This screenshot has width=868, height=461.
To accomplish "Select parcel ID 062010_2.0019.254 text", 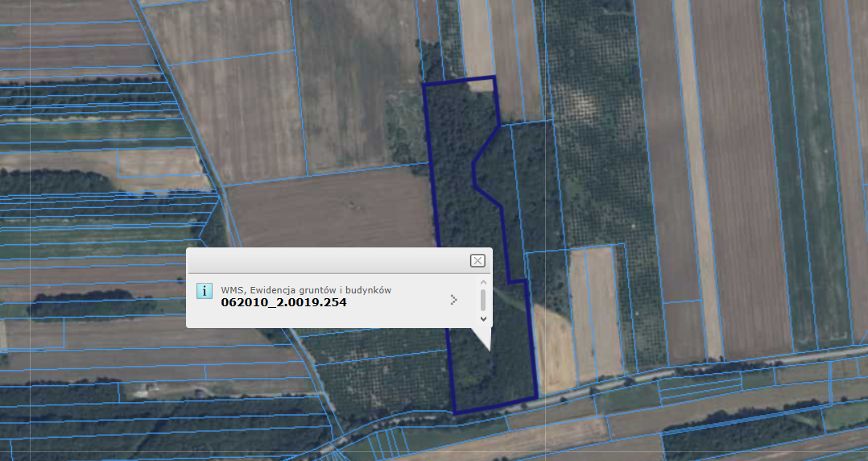I will coord(283,303).
